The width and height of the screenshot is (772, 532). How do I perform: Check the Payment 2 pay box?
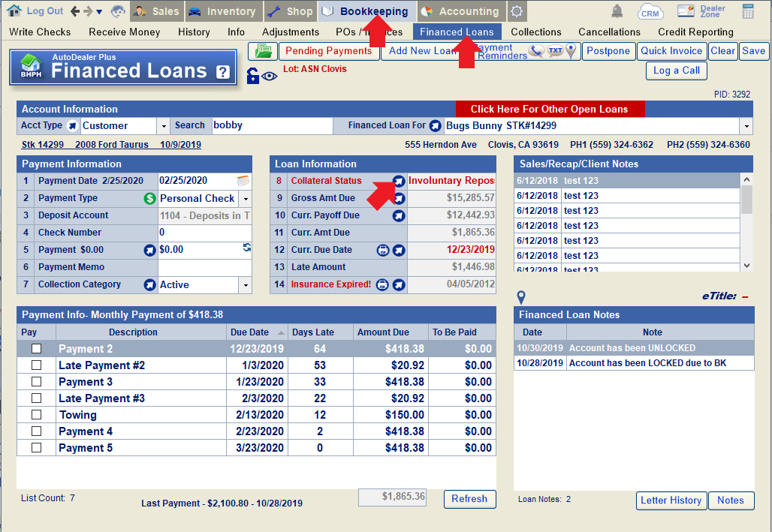tap(37, 349)
